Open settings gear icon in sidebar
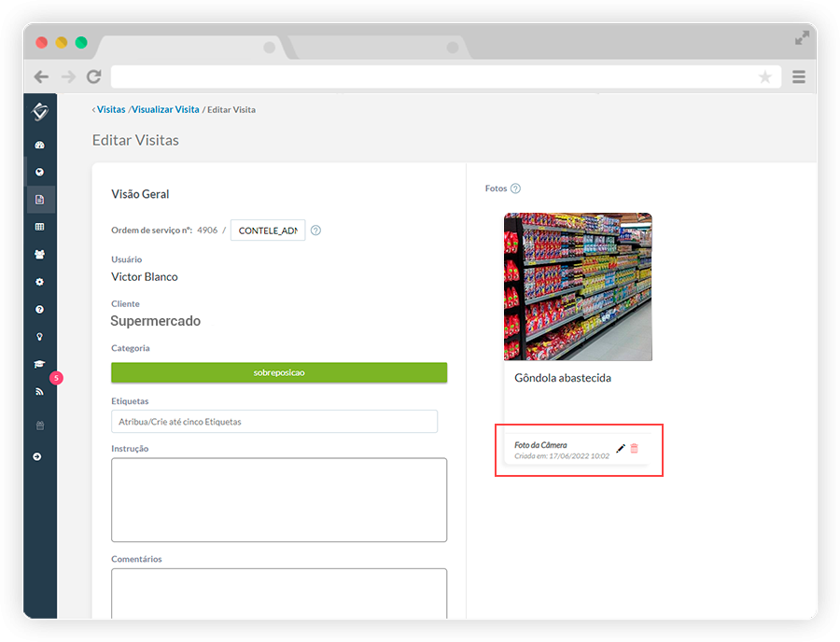This screenshot has height=642, width=840. (39, 282)
